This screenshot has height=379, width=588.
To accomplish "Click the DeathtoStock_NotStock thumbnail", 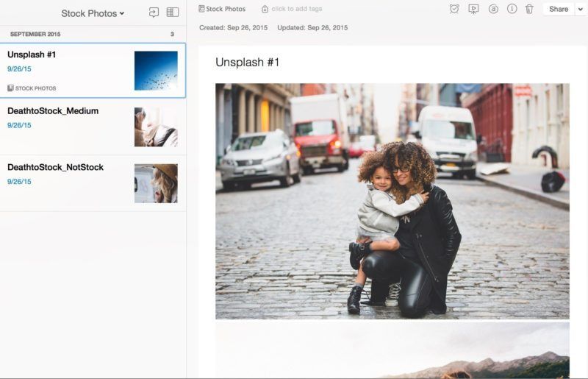I will point(156,183).
